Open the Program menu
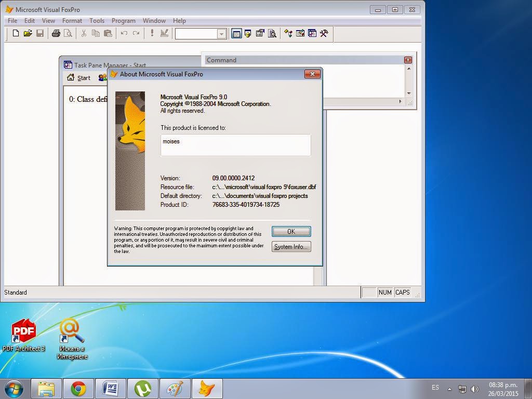 pyautogui.click(x=123, y=21)
